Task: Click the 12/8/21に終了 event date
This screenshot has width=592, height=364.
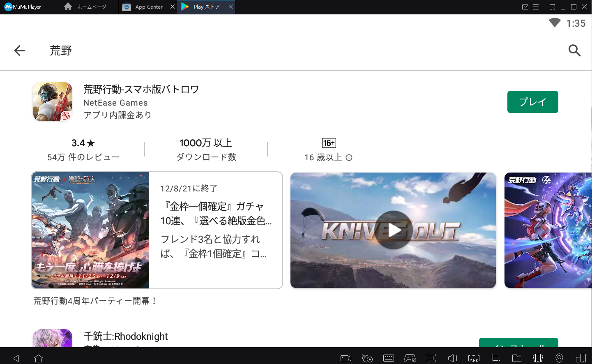Action: click(189, 189)
